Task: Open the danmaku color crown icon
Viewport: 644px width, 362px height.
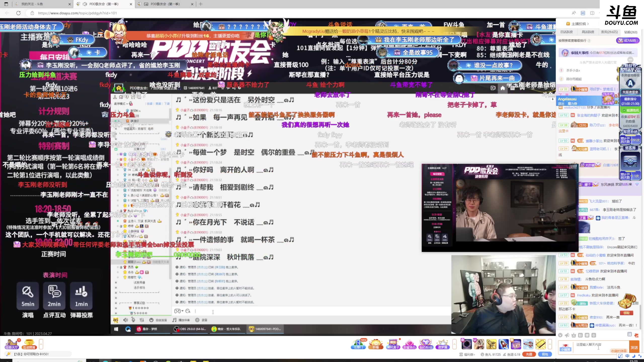Action: coord(574,335)
